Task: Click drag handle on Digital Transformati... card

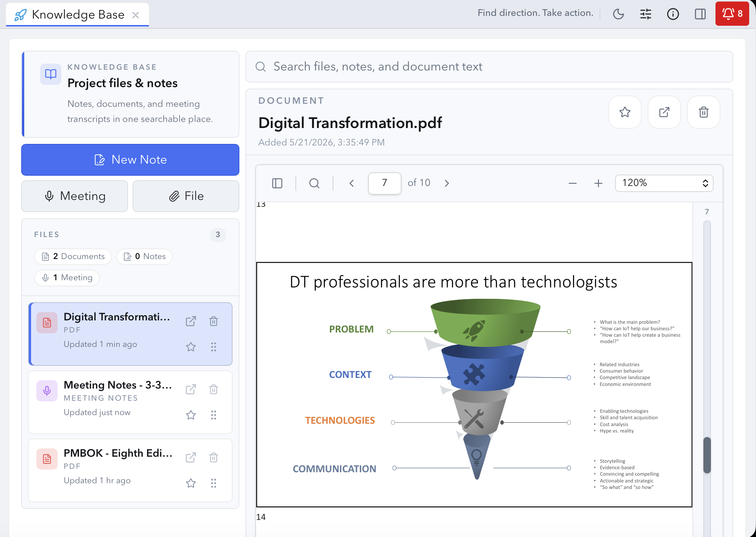Action: click(214, 347)
